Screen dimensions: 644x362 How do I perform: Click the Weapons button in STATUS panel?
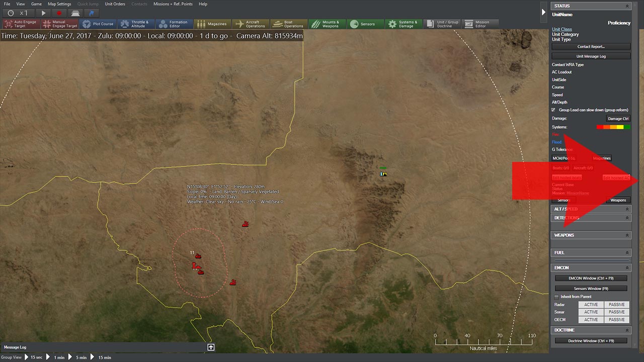(618, 200)
